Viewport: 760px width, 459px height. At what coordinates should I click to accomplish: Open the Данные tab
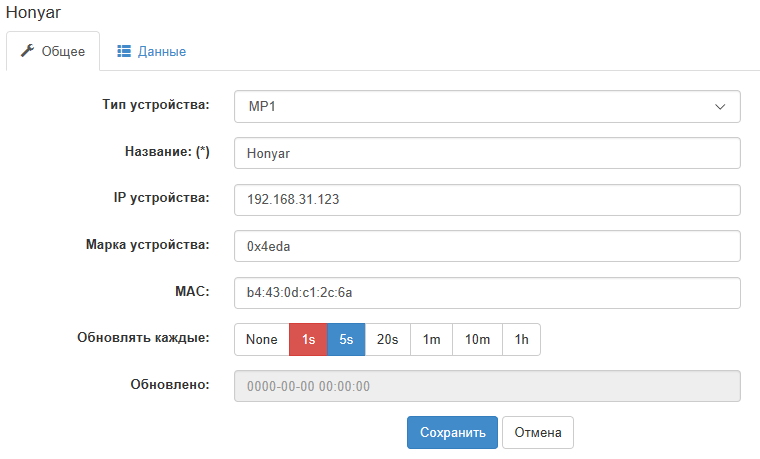tap(152, 51)
